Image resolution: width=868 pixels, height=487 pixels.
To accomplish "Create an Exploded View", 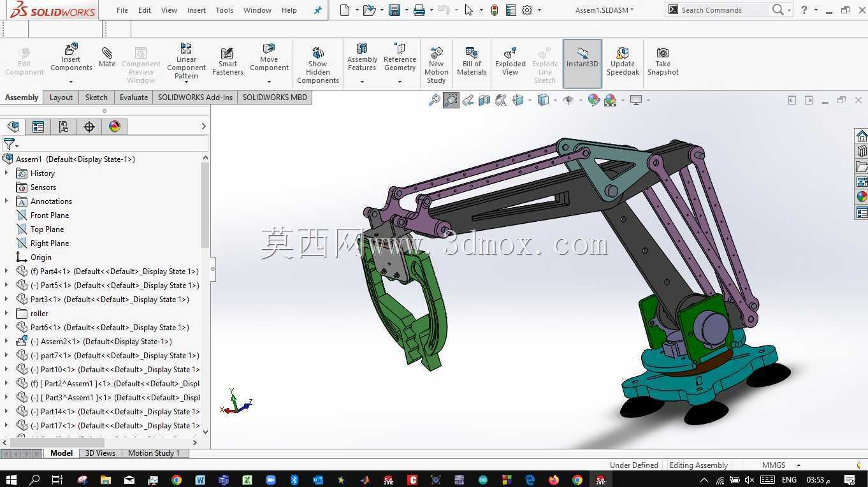I will coord(510,61).
